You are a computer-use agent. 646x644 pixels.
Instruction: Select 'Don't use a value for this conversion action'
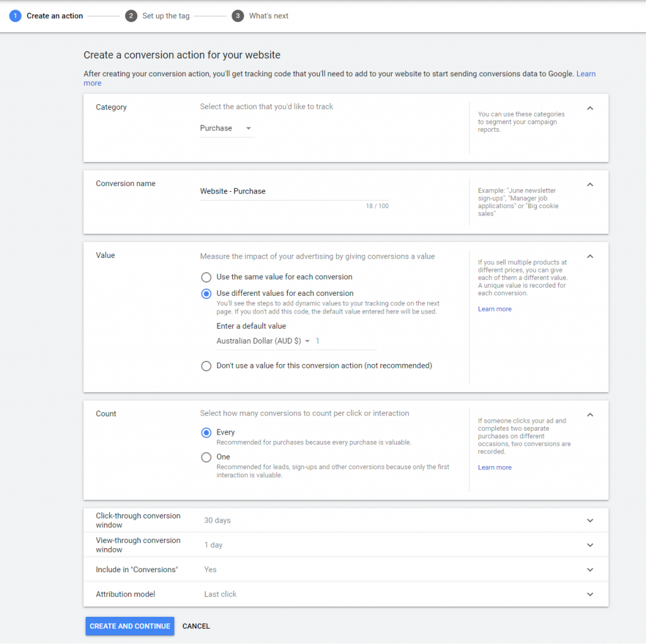(206, 366)
